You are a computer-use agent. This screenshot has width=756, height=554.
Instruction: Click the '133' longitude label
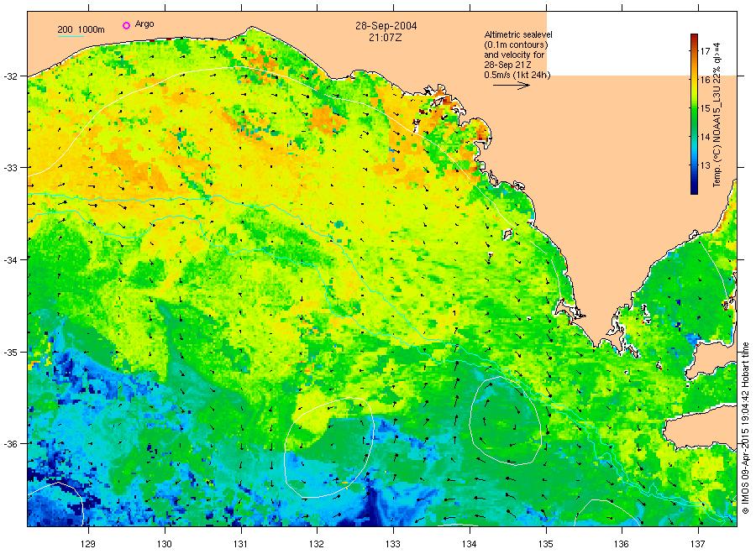pos(393,545)
